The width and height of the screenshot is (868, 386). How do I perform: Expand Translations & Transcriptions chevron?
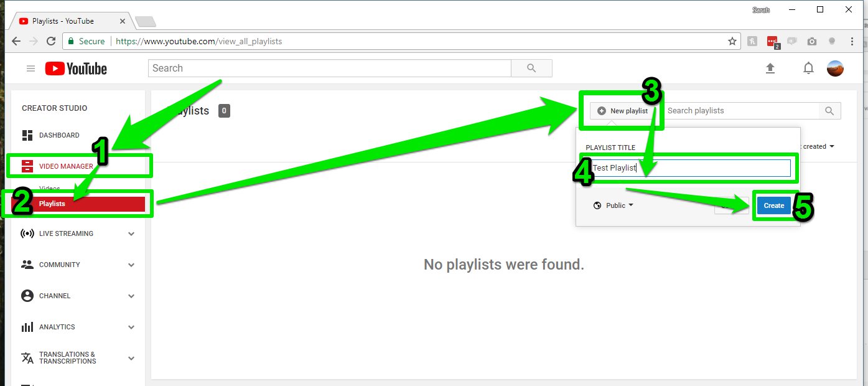[x=131, y=358]
